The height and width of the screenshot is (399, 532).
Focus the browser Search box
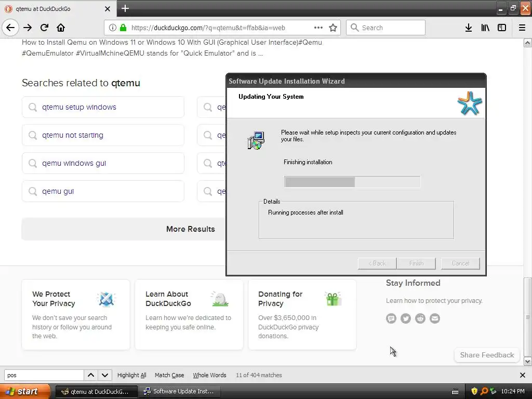click(386, 28)
